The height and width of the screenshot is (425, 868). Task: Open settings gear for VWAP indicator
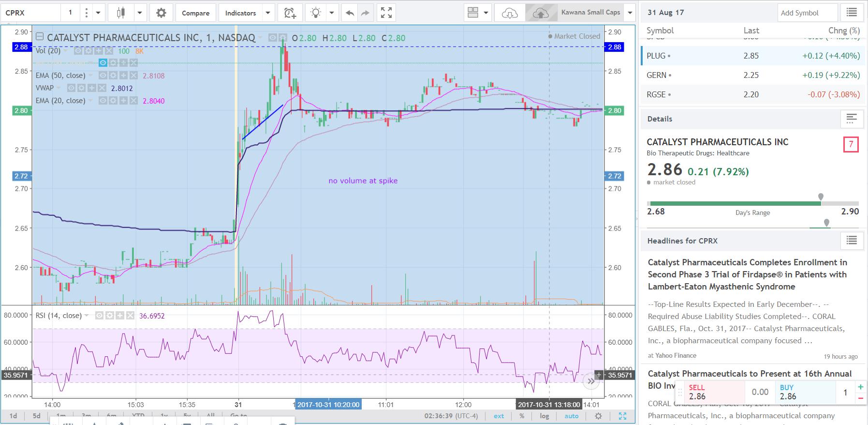(x=81, y=88)
